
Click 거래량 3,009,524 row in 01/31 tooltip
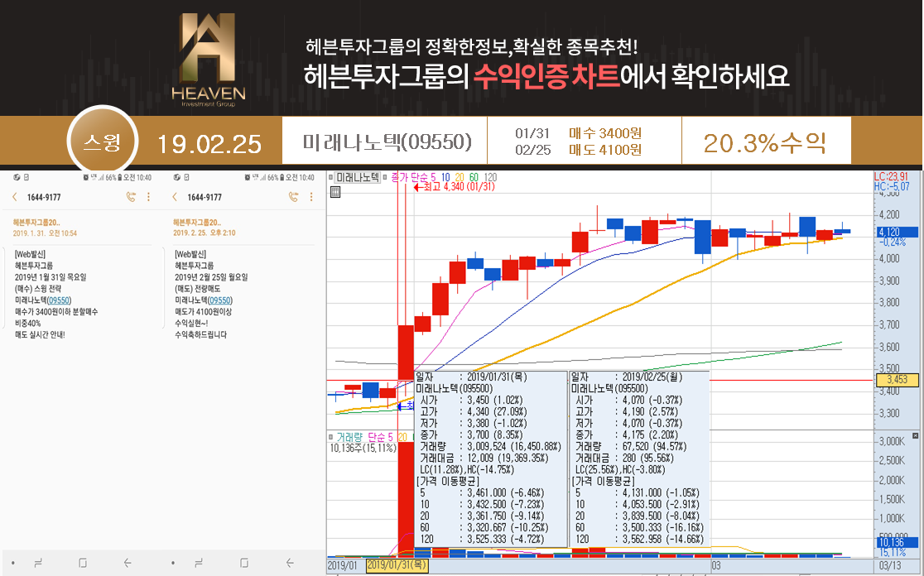[490, 446]
